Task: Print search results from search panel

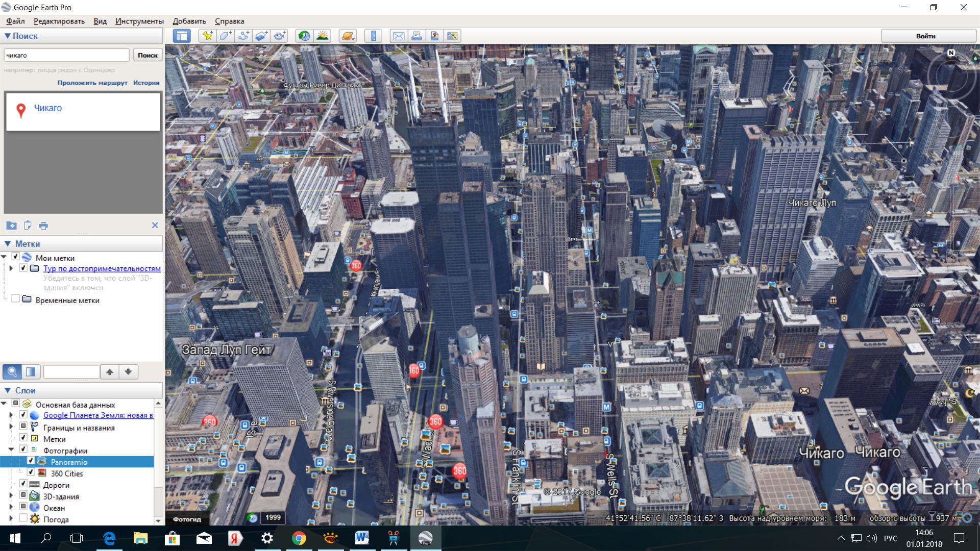Action: point(43,226)
